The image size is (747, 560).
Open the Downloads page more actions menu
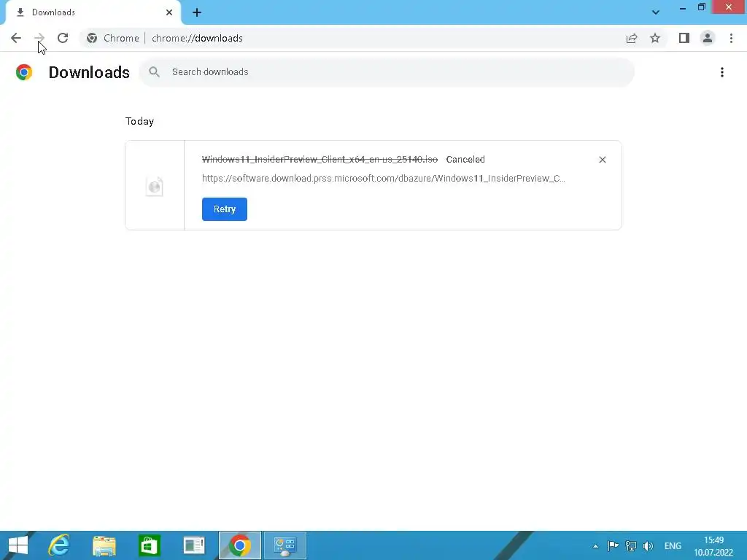pos(722,72)
